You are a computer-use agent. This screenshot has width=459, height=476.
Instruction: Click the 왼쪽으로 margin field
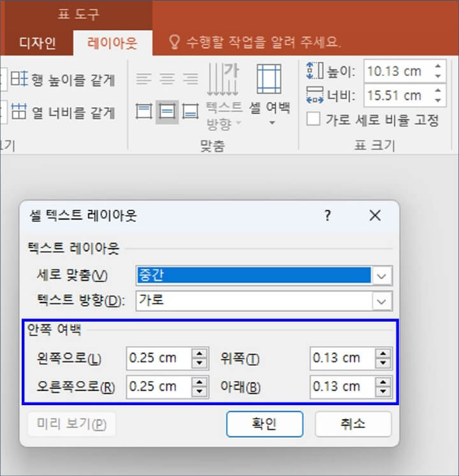pos(159,358)
